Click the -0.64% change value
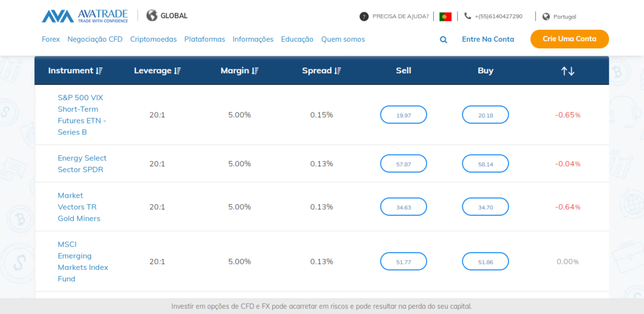 click(x=567, y=207)
